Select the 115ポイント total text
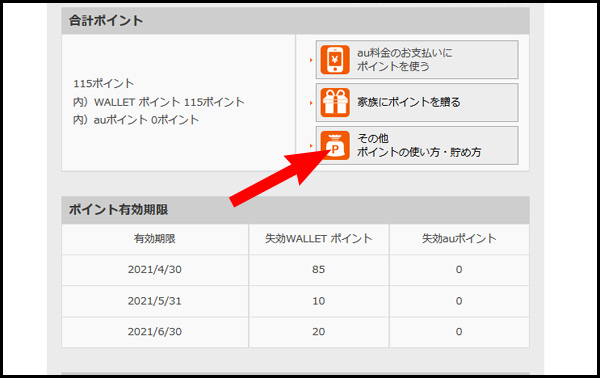600x378 pixels. (104, 83)
